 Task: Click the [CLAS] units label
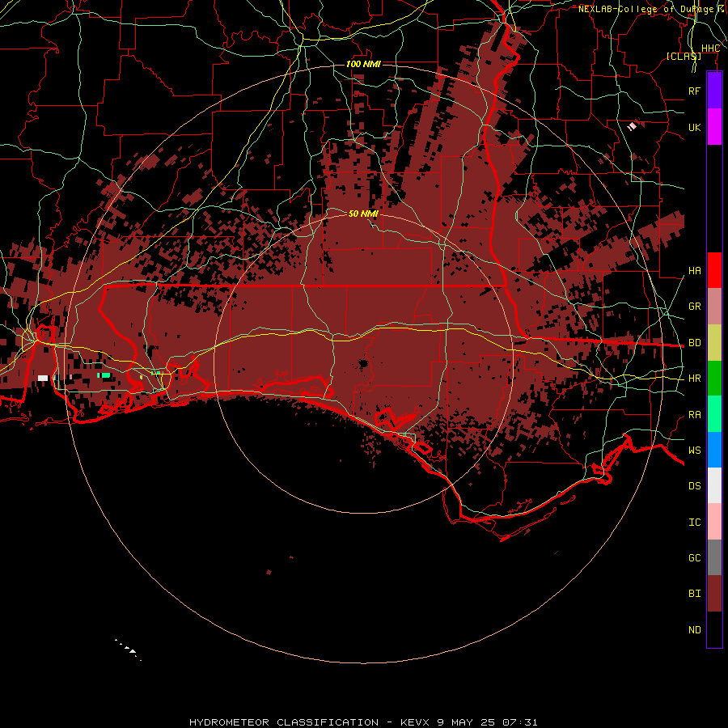[684, 56]
